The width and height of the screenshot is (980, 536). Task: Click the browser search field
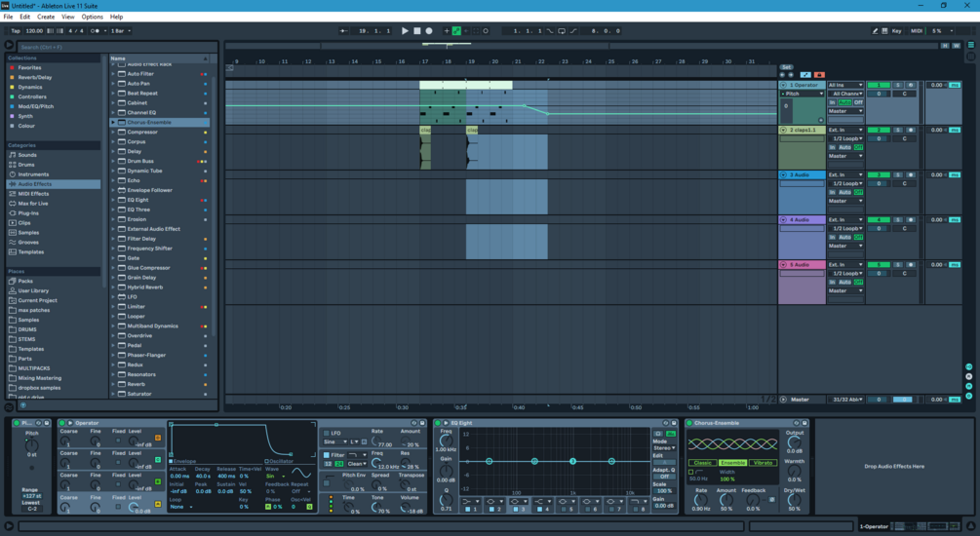click(116, 47)
